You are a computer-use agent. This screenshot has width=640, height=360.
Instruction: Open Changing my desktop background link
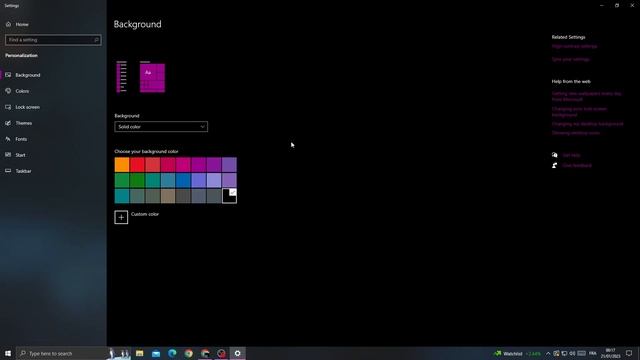pos(587,124)
